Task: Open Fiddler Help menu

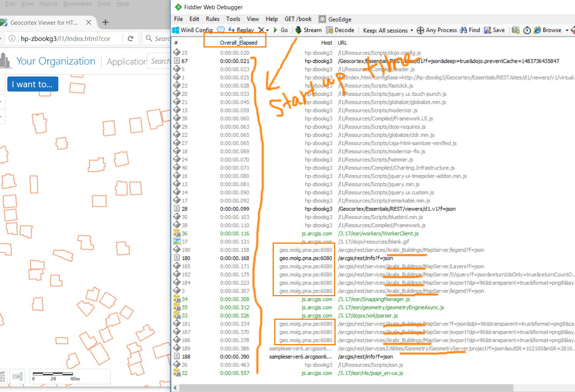Action: click(271, 19)
